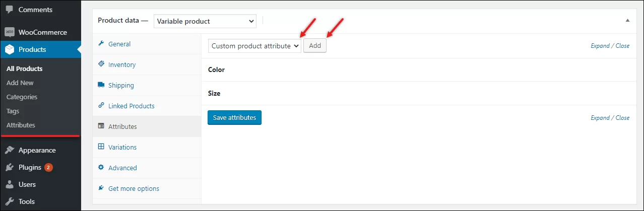Open the Linked Products tab
This screenshot has width=644, height=211.
coord(131,106)
